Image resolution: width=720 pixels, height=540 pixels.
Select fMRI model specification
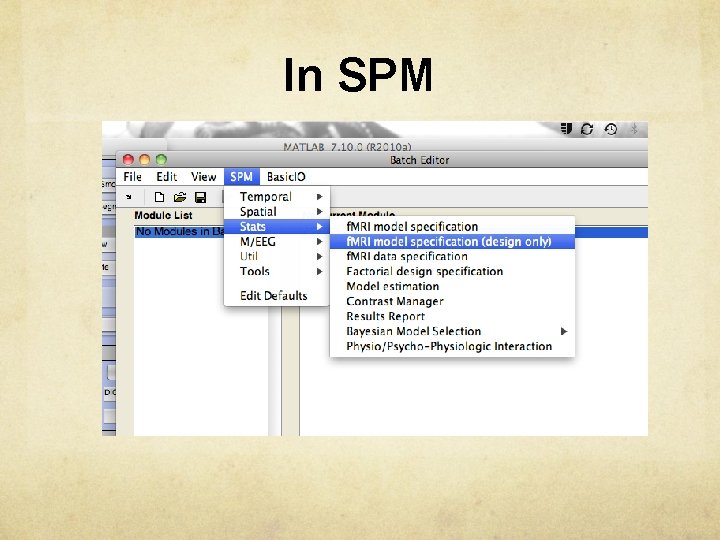[x=452, y=226]
